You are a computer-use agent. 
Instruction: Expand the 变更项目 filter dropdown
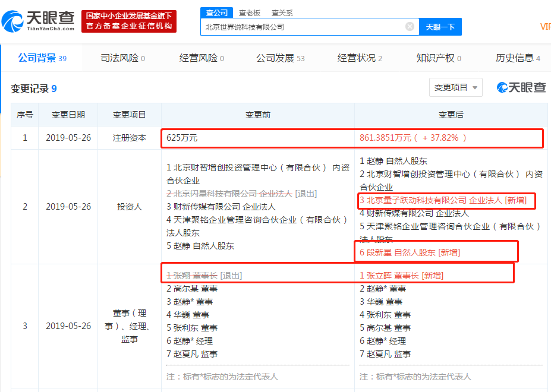point(455,87)
